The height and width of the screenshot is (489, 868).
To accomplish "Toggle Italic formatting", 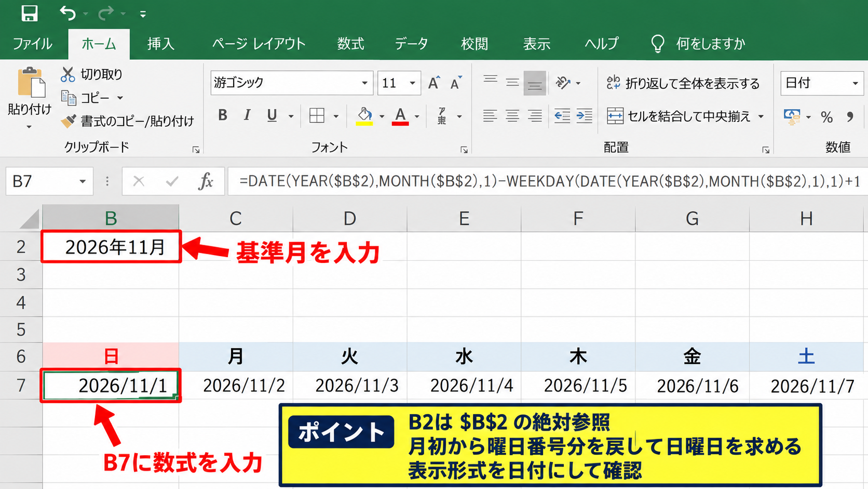I will coord(247,115).
